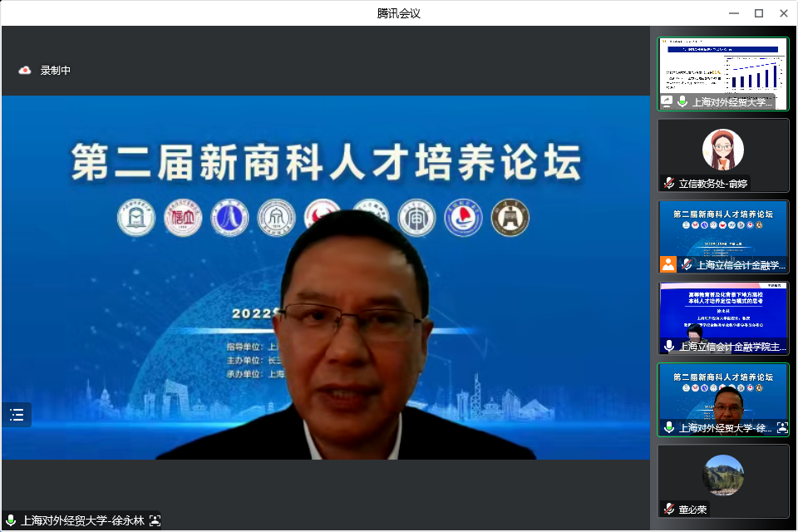Click green microphone icon on screen-share thumbnail
The image size is (798, 532).
coord(682,101)
